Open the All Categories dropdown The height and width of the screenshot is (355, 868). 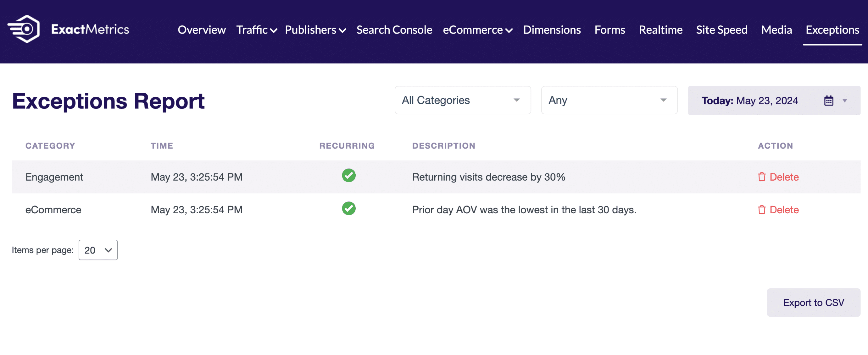463,100
